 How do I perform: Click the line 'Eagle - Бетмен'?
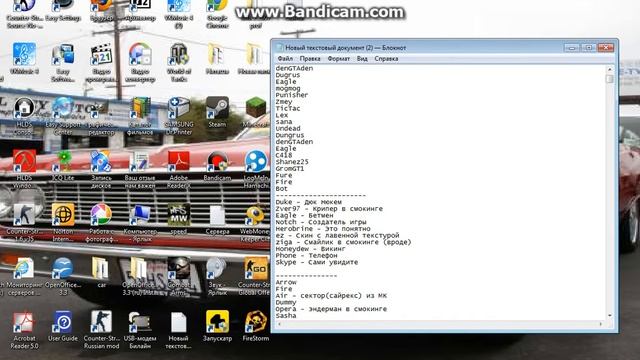(304, 216)
